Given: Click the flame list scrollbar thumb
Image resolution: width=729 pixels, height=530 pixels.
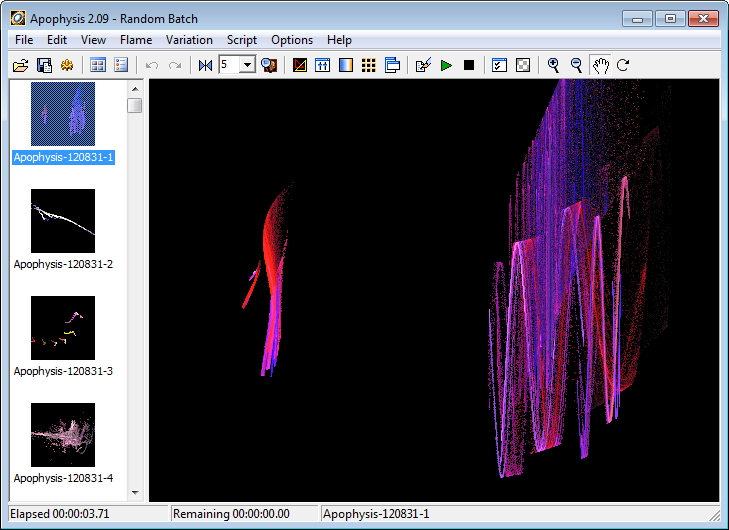Looking at the screenshot, I should coord(135,105).
